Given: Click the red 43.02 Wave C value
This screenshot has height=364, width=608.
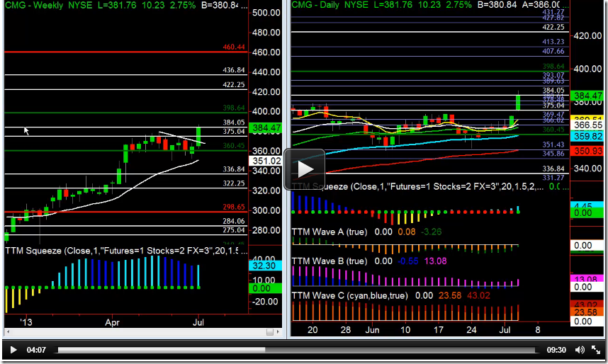Looking at the screenshot, I should coord(478,296).
